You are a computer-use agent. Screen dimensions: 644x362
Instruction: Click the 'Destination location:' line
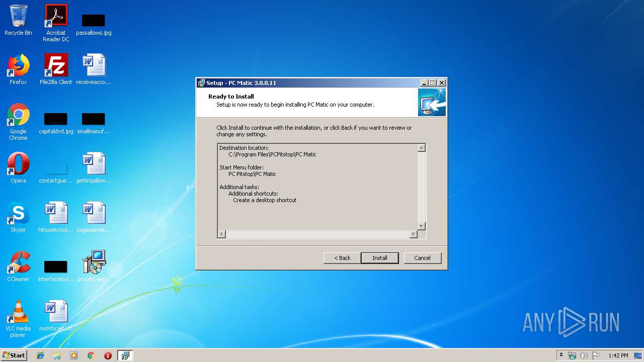click(244, 148)
